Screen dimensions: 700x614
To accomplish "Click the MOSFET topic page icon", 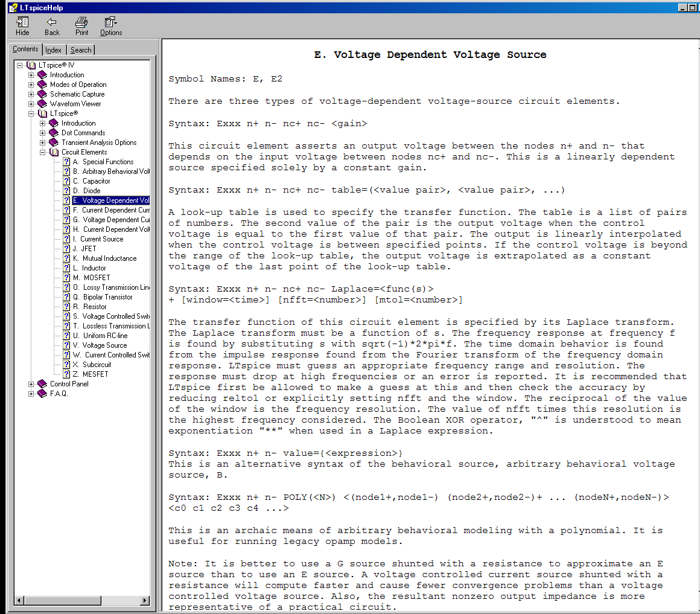I will click(66, 278).
